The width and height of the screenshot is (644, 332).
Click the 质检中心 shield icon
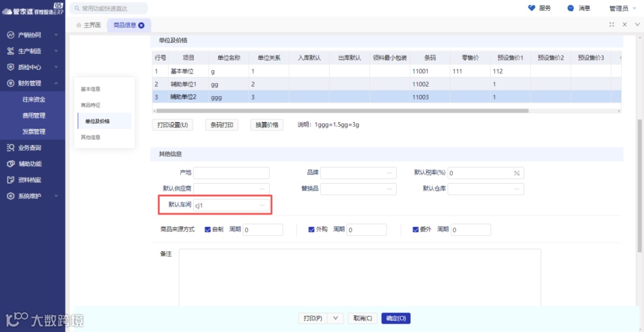[11, 67]
